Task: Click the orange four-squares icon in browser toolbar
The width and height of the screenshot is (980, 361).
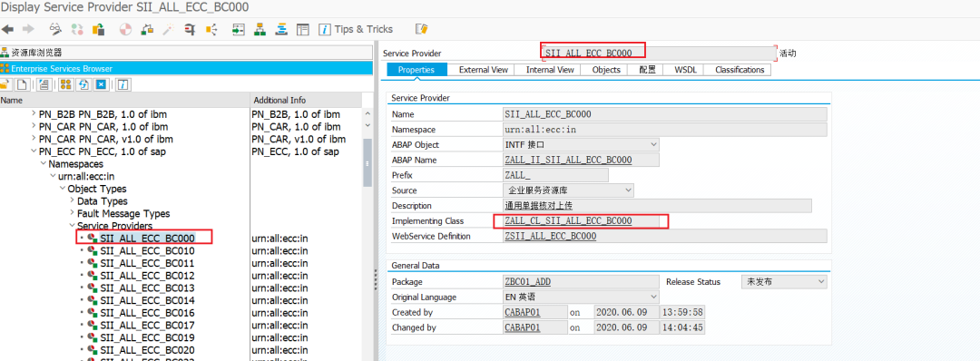Action: (65, 84)
